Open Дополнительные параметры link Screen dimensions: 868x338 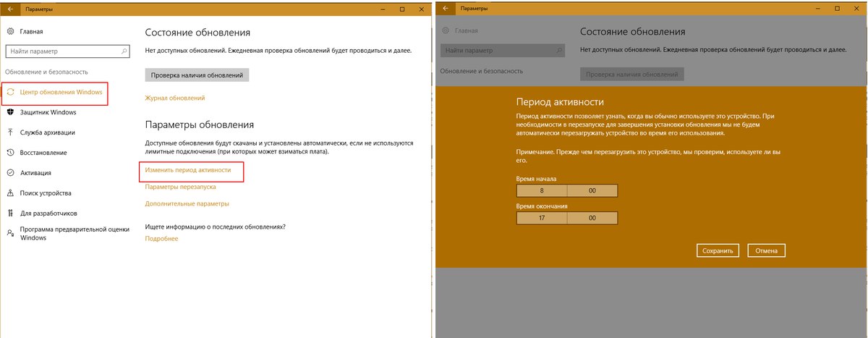coord(187,204)
